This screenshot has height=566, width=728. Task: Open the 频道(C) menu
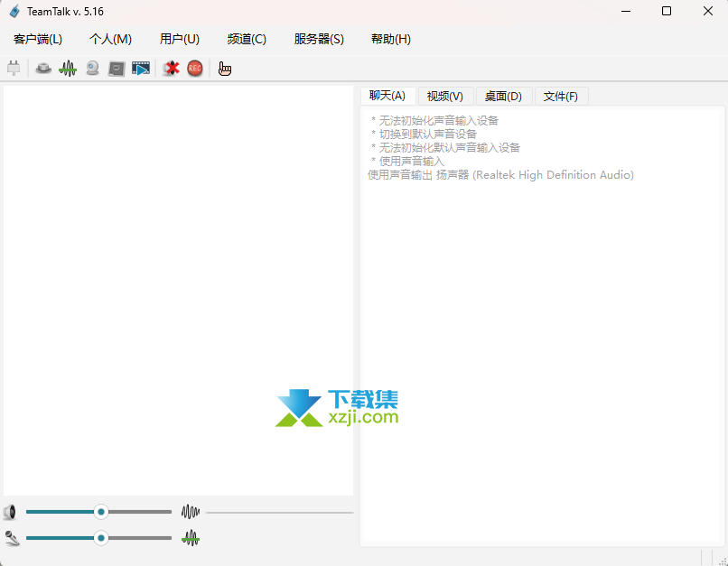247,39
